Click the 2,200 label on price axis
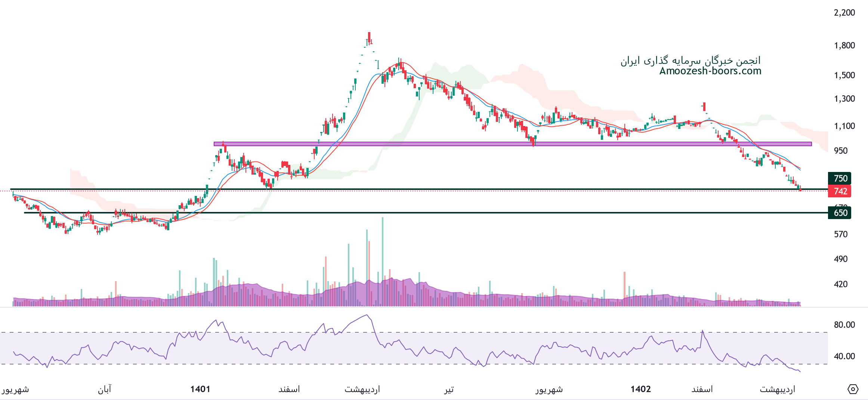The height and width of the screenshot is (400, 868). (x=844, y=13)
